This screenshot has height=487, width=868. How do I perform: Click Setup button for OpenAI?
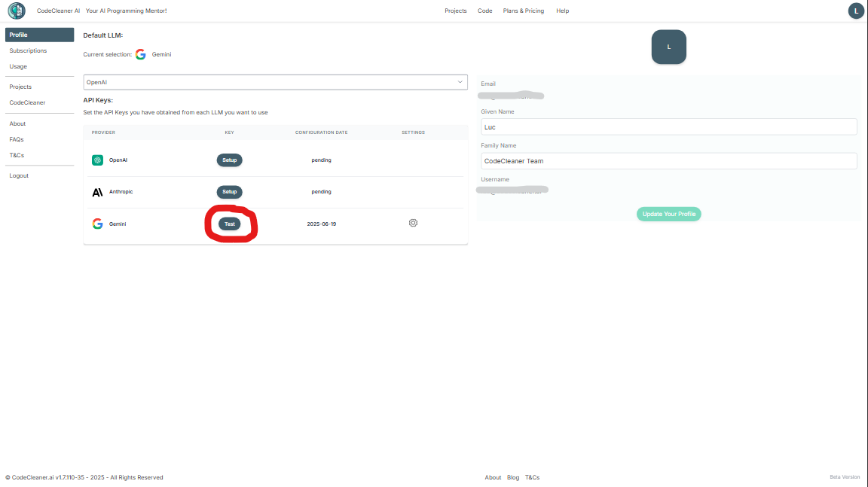[229, 160]
